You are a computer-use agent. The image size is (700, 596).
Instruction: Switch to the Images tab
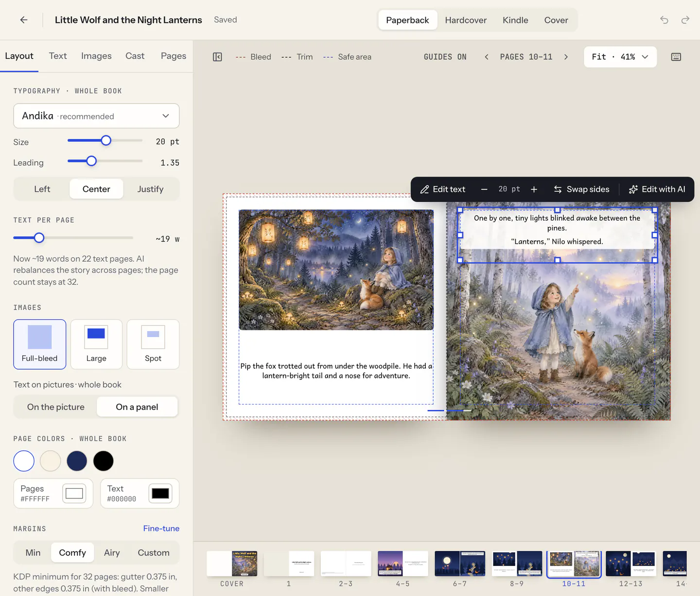(96, 56)
